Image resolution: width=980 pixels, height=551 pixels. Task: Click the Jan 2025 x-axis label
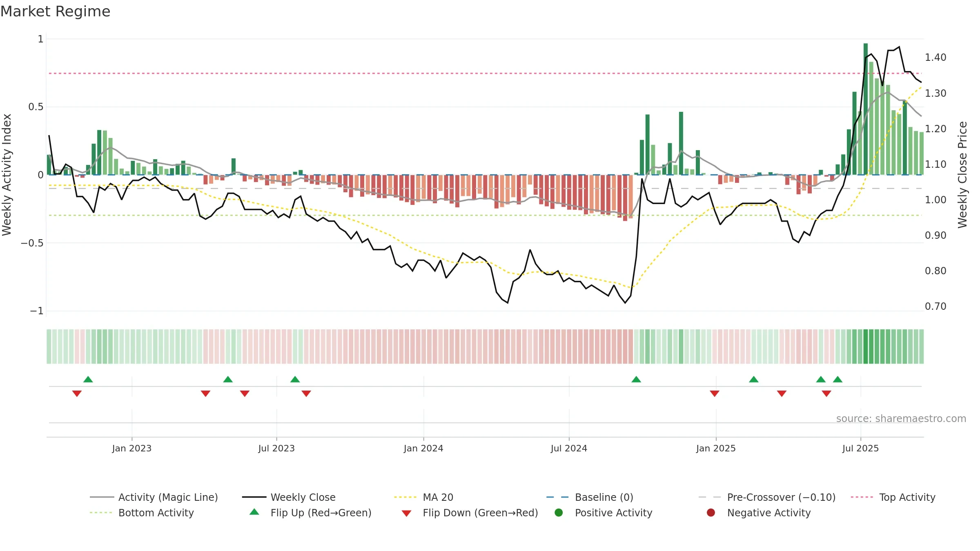coord(716,448)
